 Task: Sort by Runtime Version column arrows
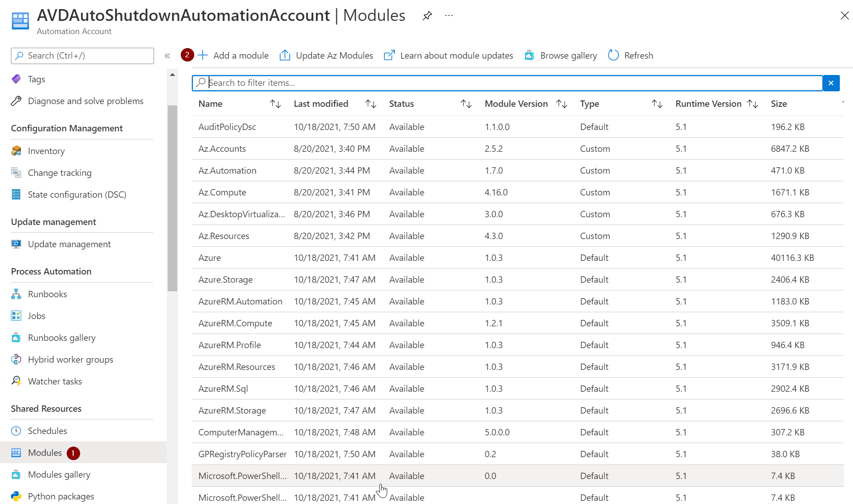[753, 104]
